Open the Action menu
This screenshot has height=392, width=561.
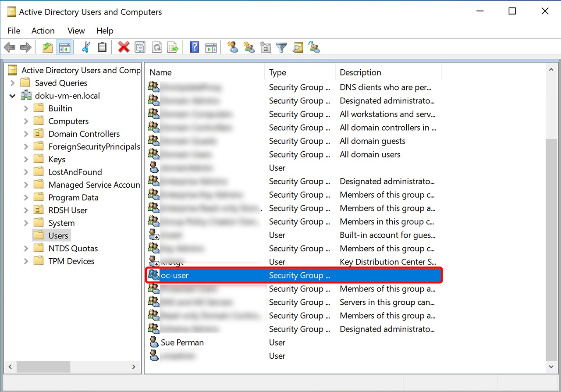tap(43, 31)
